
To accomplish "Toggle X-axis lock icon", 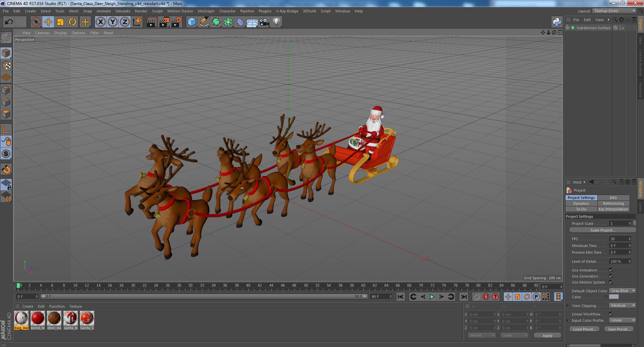I will tap(100, 22).
